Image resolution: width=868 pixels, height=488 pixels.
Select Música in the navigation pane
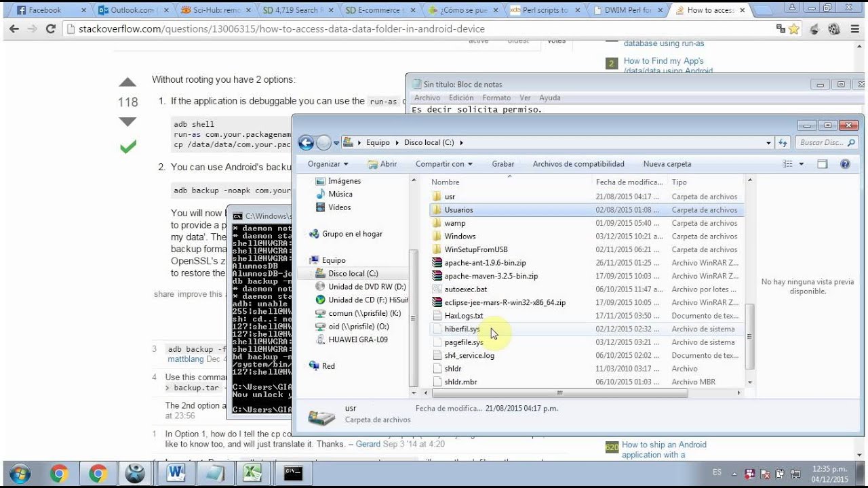333,194
